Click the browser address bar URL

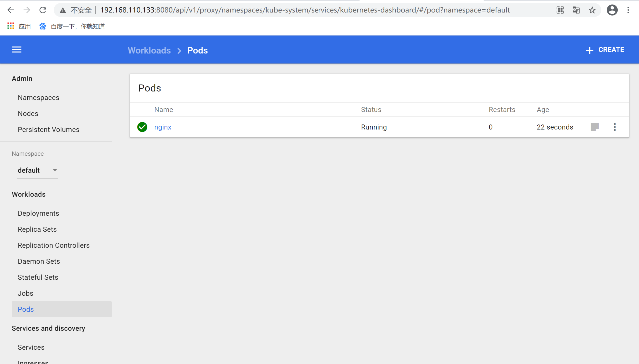coord(305,10)
